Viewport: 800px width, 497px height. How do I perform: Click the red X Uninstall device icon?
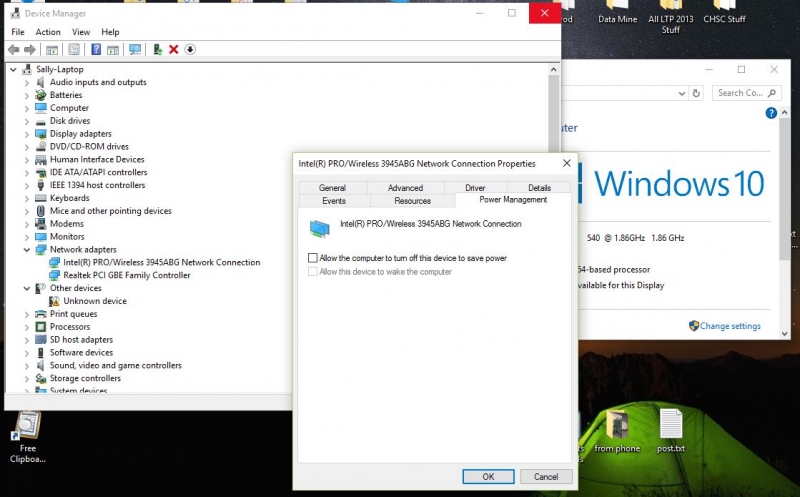coord(173,49)
